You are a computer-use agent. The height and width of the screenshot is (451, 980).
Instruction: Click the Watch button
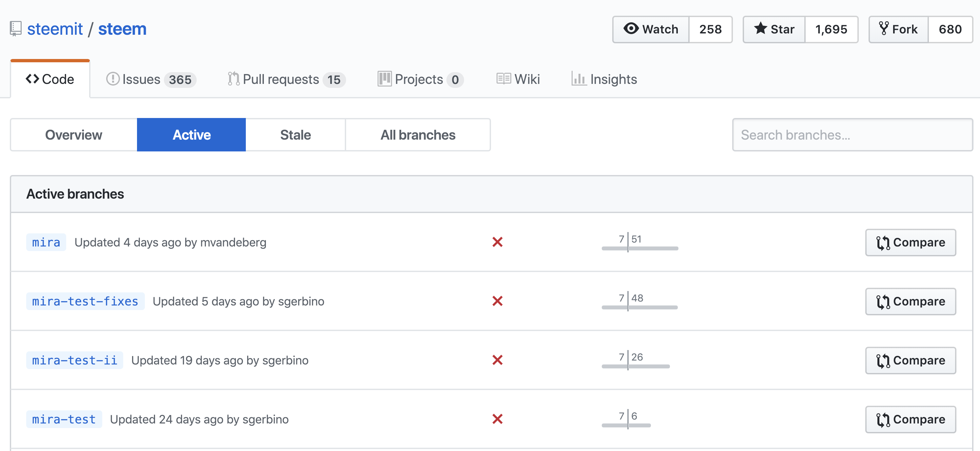click(651, 29)
